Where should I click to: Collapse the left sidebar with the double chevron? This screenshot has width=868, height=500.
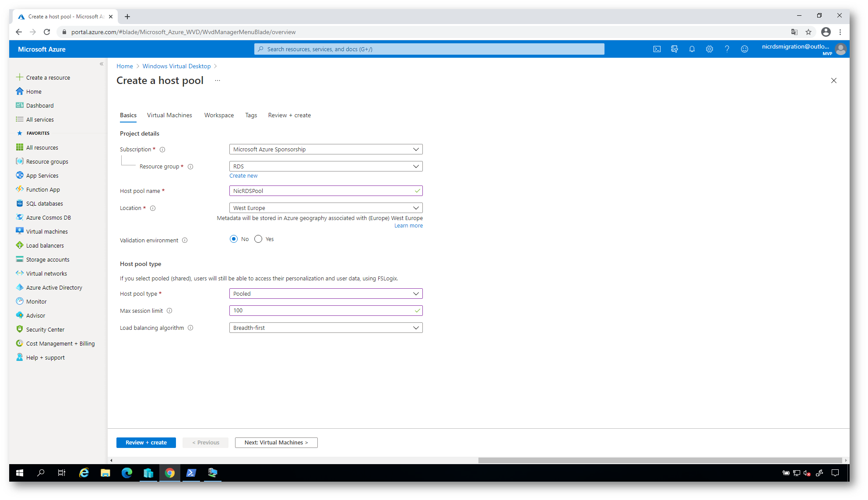(x=102, y=64)
